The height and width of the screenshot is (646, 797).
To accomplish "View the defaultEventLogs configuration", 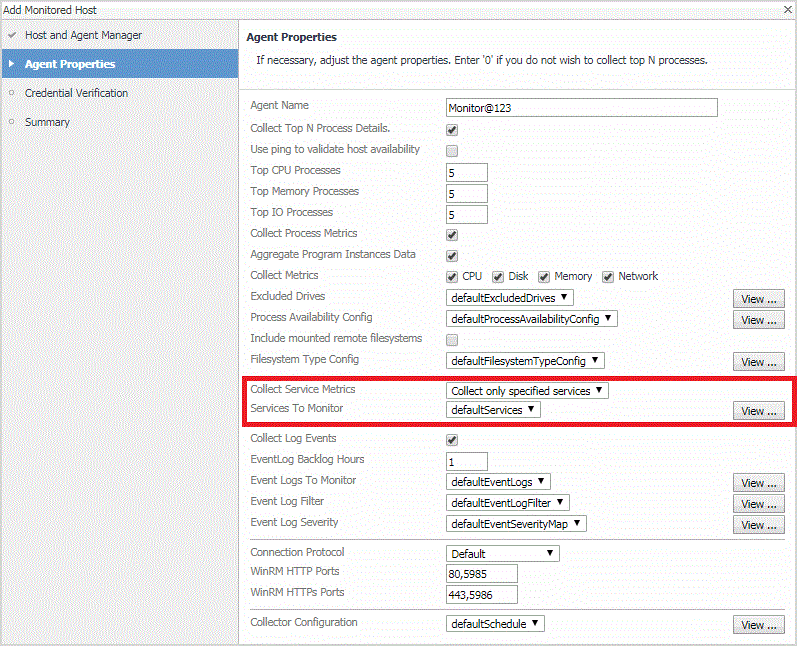I will (x=758, y=483).
